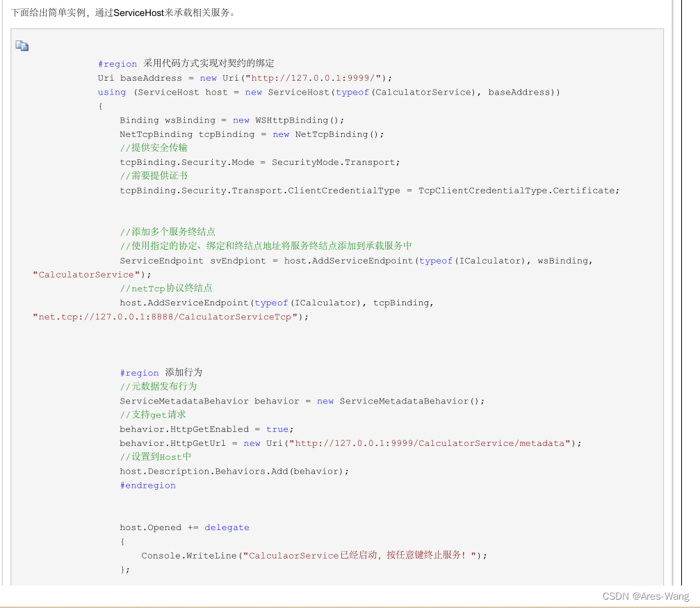
Task: Click the 'ServiceEndpoint svEndpiont' line
Action: point(356,260)
